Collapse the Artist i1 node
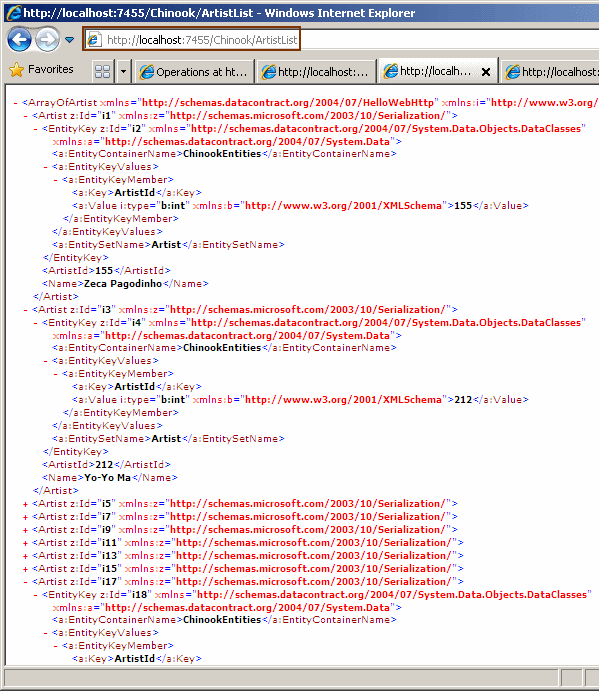 [26, 116]
